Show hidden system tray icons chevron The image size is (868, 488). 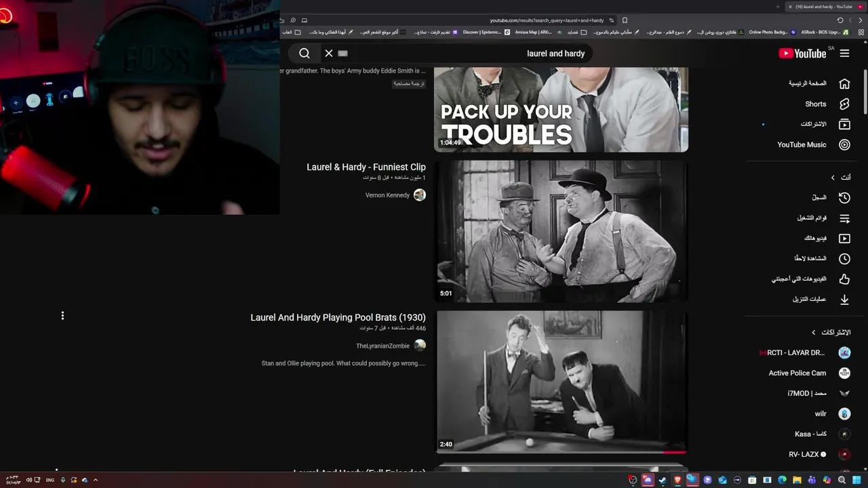96,480
